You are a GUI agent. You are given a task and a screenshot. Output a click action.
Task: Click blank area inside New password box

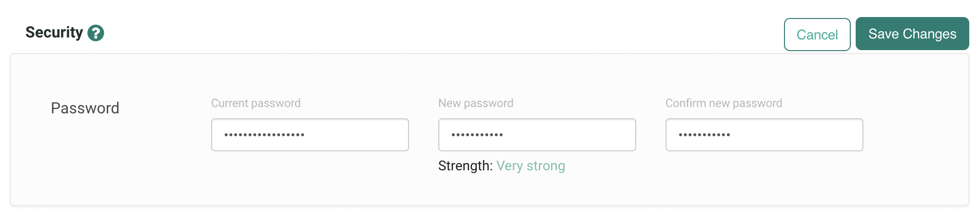pos(570,135)
